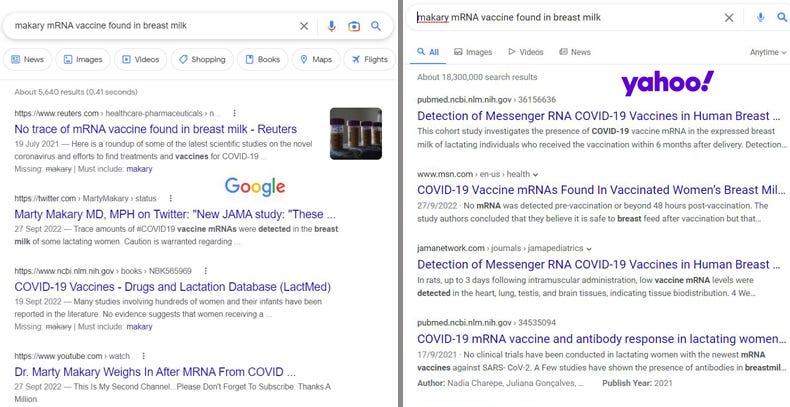Open COVID-19 Vaccines LactMed database link
The height and width of the screenshot is (407, 790).
pos(172,287)
